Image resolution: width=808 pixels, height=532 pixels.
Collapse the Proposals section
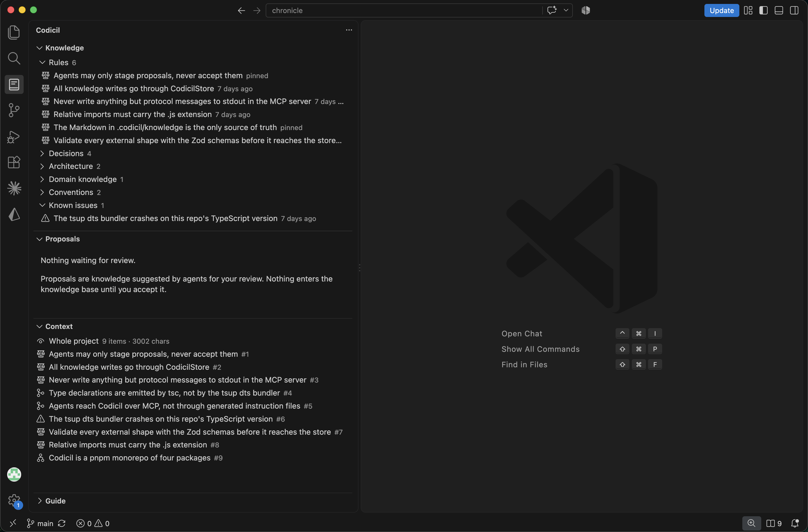(x=39, y=239)
